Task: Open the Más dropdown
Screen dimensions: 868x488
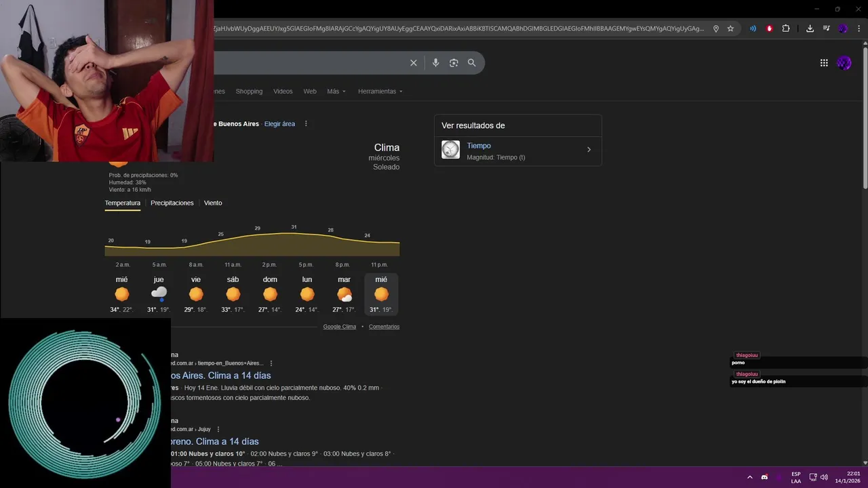Action: click(336, 91)
